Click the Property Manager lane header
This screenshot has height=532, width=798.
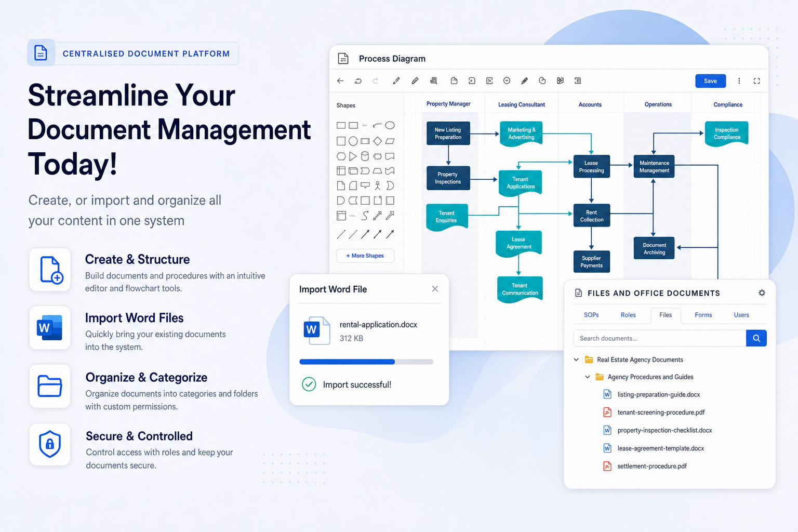click(x=448, y=104)
